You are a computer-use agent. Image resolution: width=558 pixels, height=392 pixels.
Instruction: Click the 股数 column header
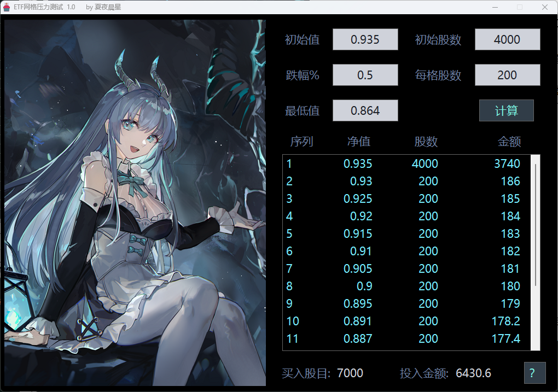[426, 142]
